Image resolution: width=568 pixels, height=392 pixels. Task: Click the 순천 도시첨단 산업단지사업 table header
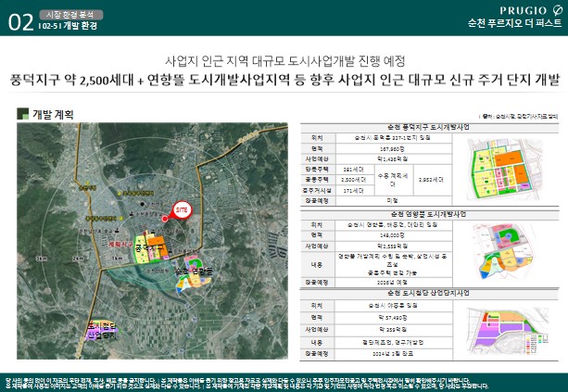point(429,293)
